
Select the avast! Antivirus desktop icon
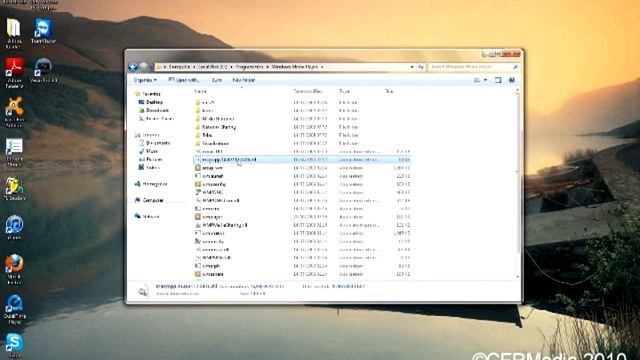(x=14, y=112)
